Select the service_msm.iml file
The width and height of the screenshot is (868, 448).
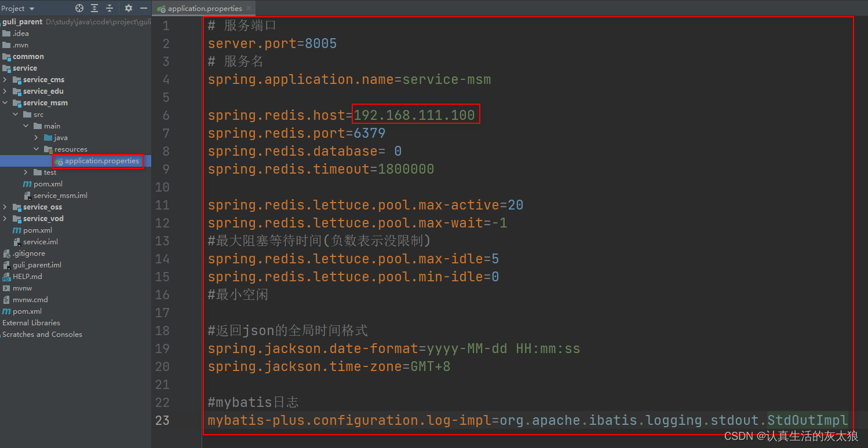tap(55, 195)
